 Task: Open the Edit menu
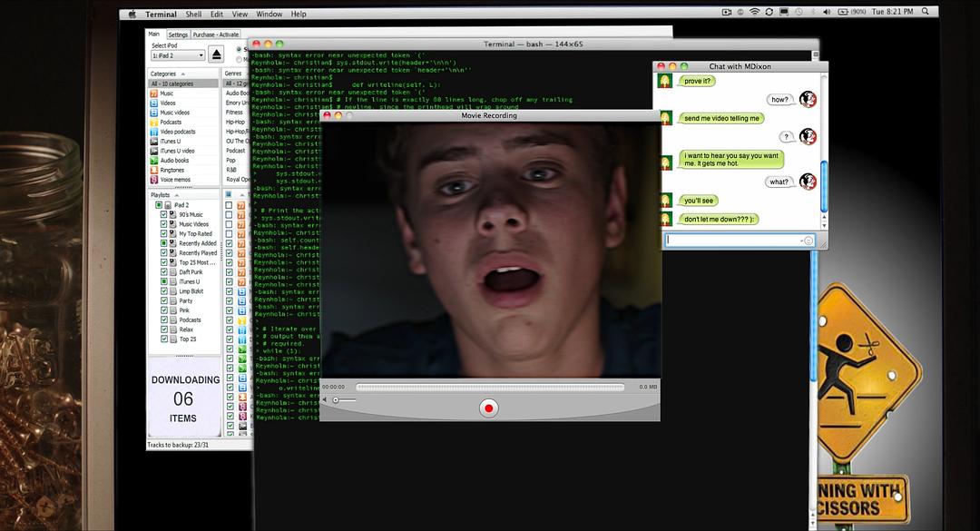click(216, 14)
